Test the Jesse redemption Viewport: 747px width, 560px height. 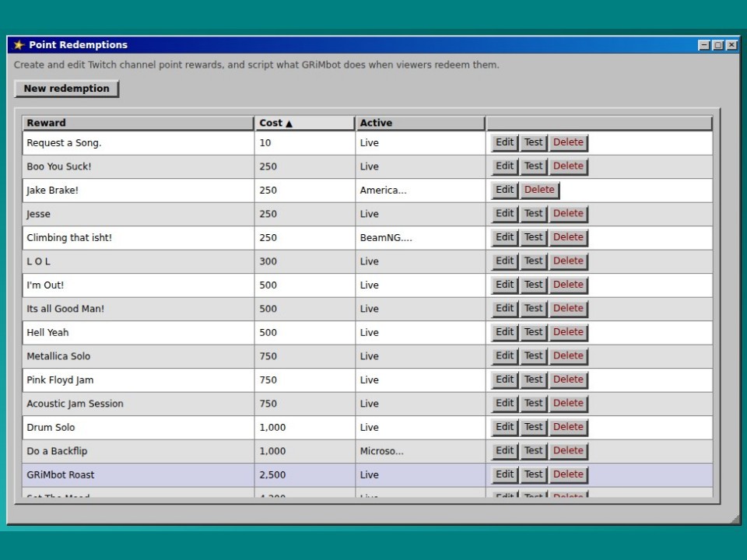click(534, 214)
